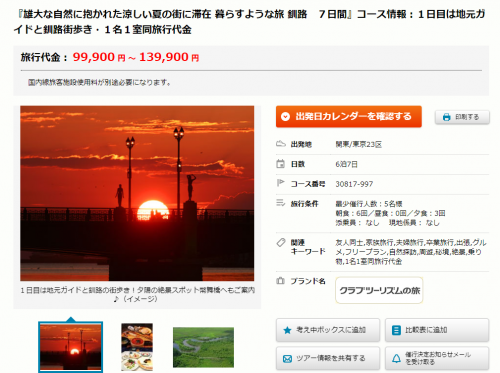Click 印刷する print button

[x=462, y=117]
